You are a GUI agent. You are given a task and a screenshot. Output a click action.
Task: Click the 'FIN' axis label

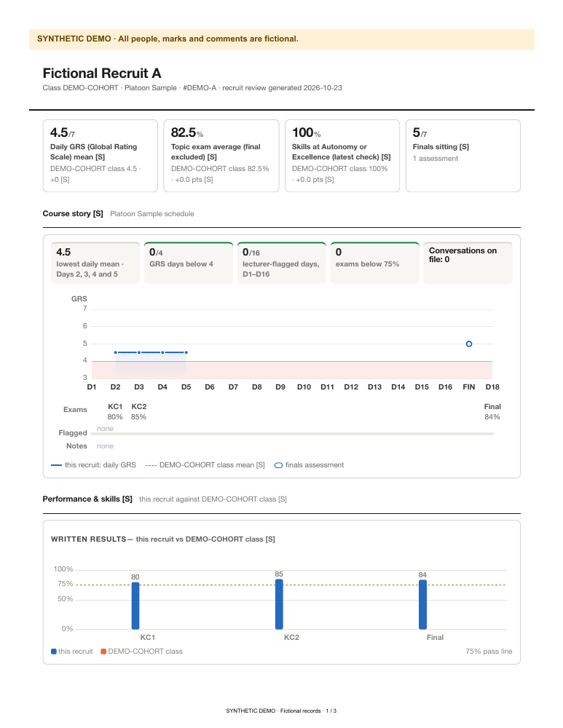pyautogui.click(x=469, y=387)
